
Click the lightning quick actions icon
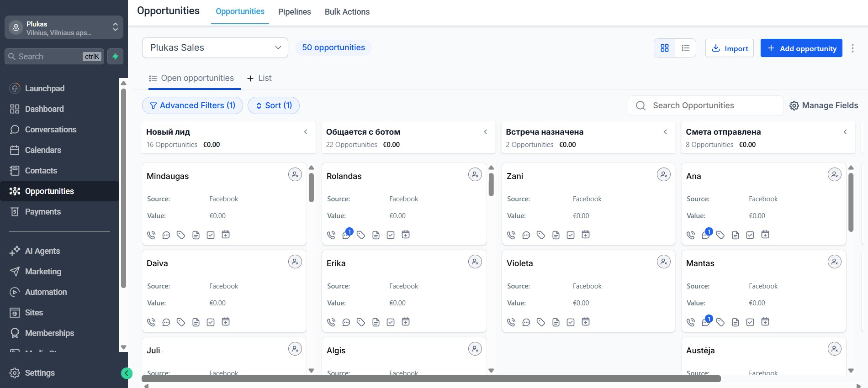coord(116,57)
